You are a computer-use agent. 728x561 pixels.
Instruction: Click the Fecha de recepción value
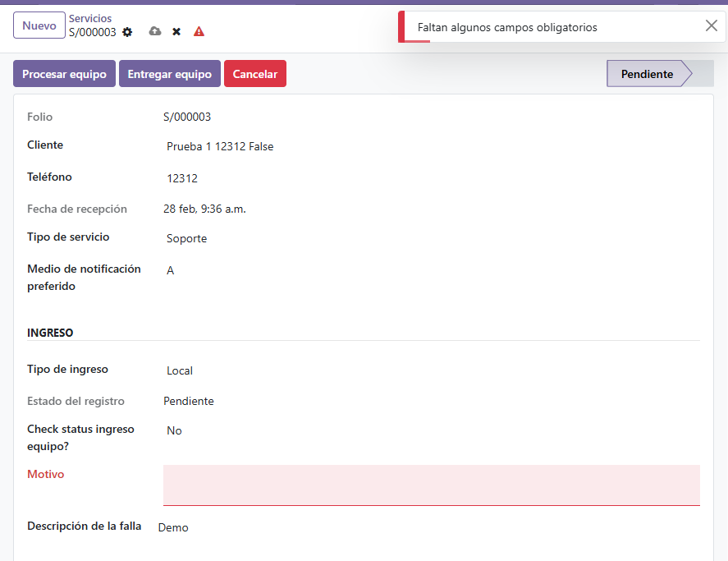(x=205, y=209)
